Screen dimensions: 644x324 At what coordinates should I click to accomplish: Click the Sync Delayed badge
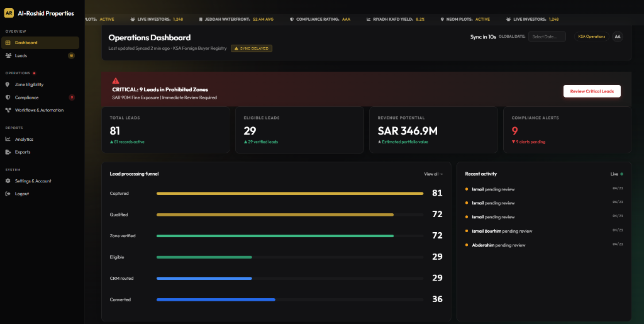(x=252, y=48)
